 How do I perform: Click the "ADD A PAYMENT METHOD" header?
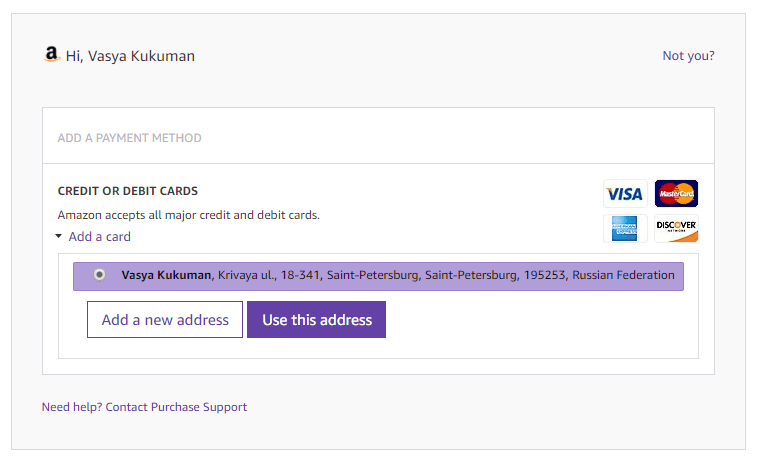coord(129,138)
